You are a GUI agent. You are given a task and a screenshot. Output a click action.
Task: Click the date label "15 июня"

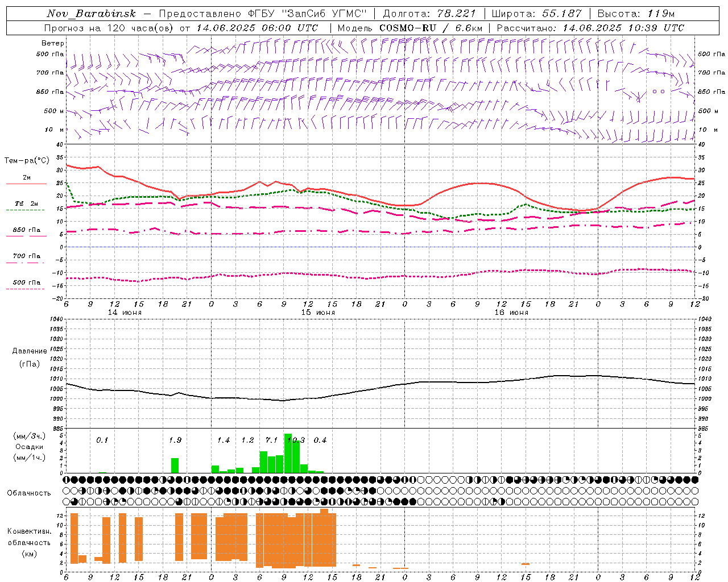(318, 313)
